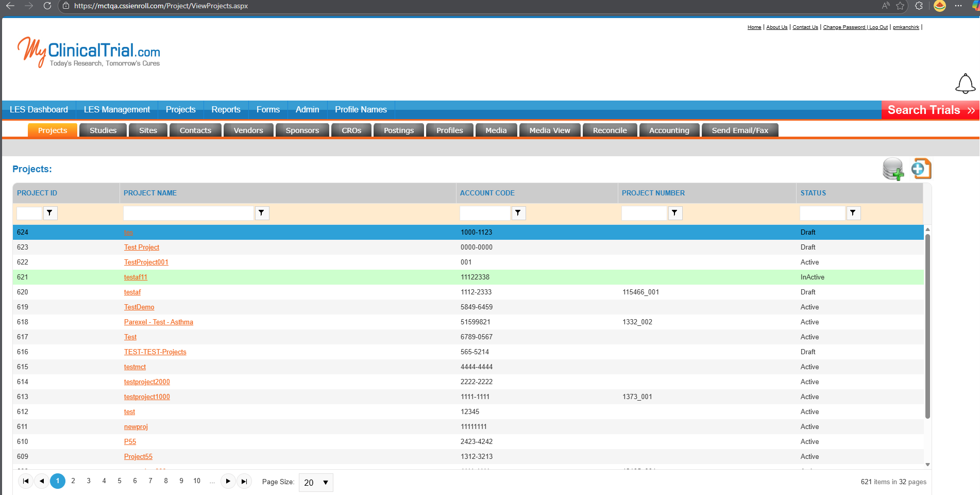Switch to the Accounting tab
Screen dimensions: 980x495
tap(669, 130)
